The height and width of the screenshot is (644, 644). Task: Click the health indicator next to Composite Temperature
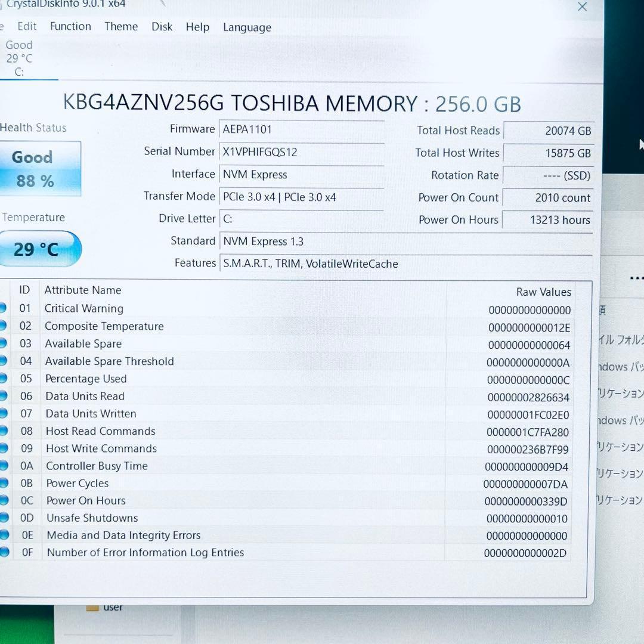(x=4, y=326)
